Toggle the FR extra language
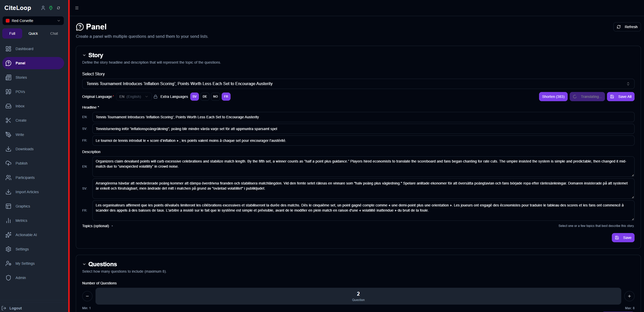Image resolution: width=644 pixels, height=312 pixels. 226,97
